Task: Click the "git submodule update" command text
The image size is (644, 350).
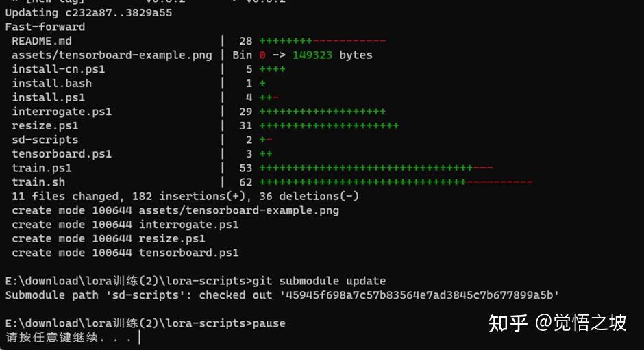Action: coord(319,282)
